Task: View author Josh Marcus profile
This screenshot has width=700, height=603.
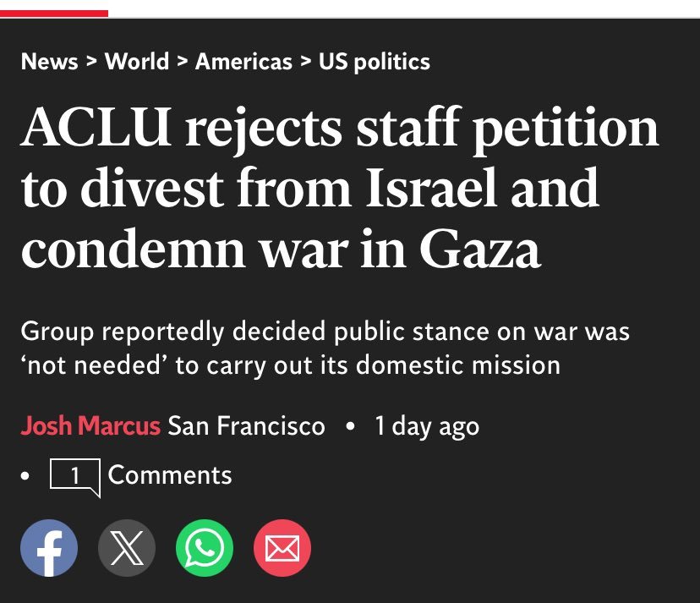Action: coord(90,425)
